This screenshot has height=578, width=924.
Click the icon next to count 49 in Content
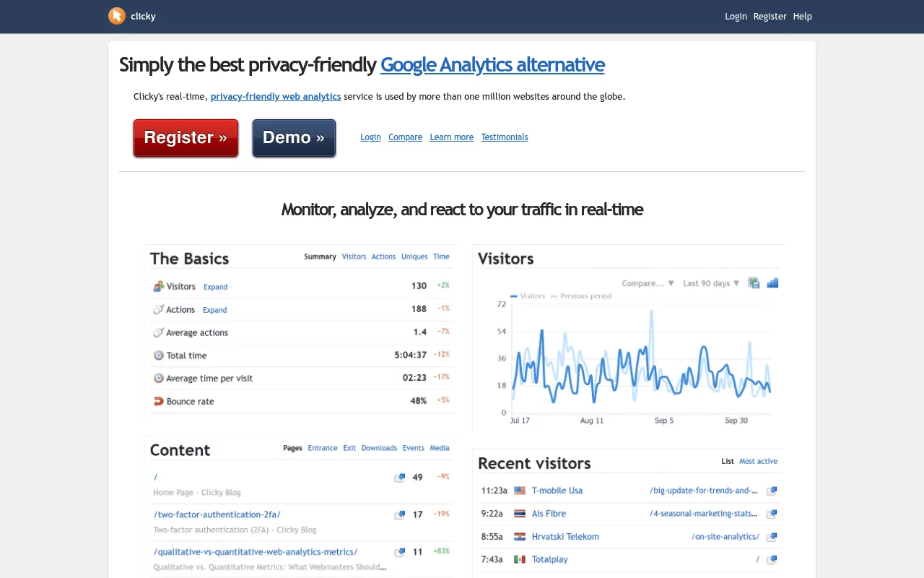click(399, 478)
